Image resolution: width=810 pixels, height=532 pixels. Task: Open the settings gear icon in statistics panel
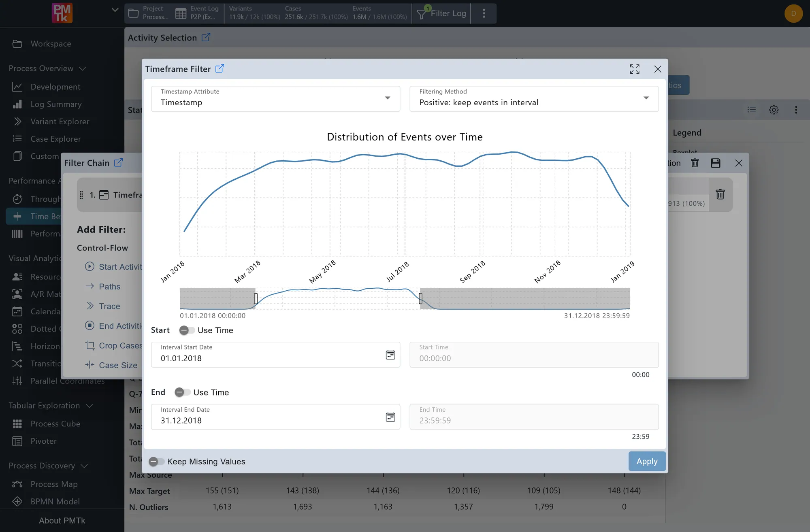click(x=774, y=110)
